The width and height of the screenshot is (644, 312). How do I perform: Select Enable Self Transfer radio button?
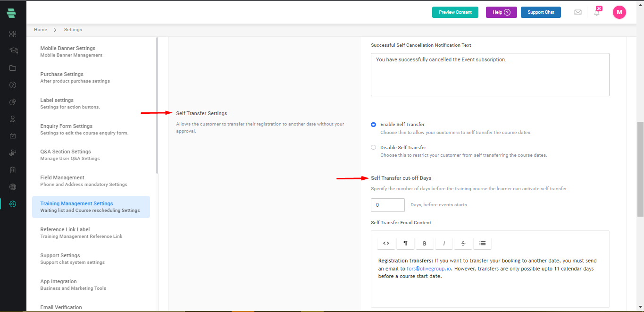coord(374,125)
